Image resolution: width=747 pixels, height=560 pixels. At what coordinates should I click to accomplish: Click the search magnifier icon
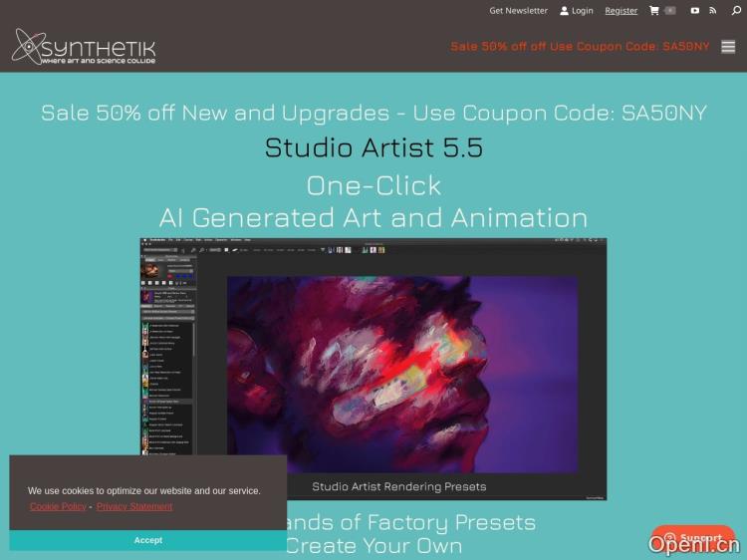click(737, 11)
